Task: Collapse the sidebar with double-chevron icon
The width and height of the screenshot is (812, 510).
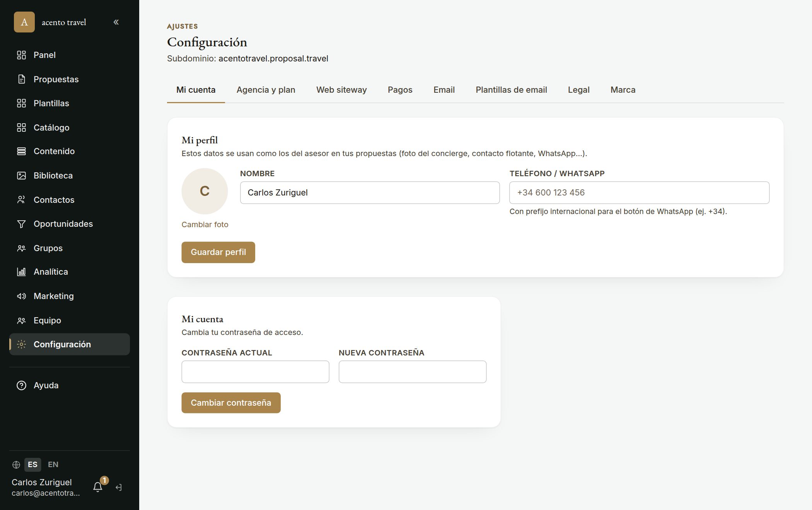Action: point(116,22)
